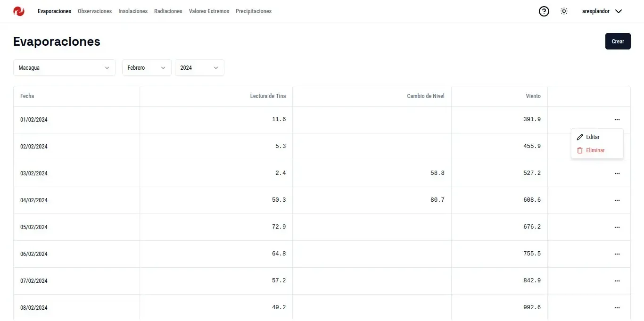Open three-dot menu for 05/02/2024 row
644x321 pixels.
click(617, 227)
